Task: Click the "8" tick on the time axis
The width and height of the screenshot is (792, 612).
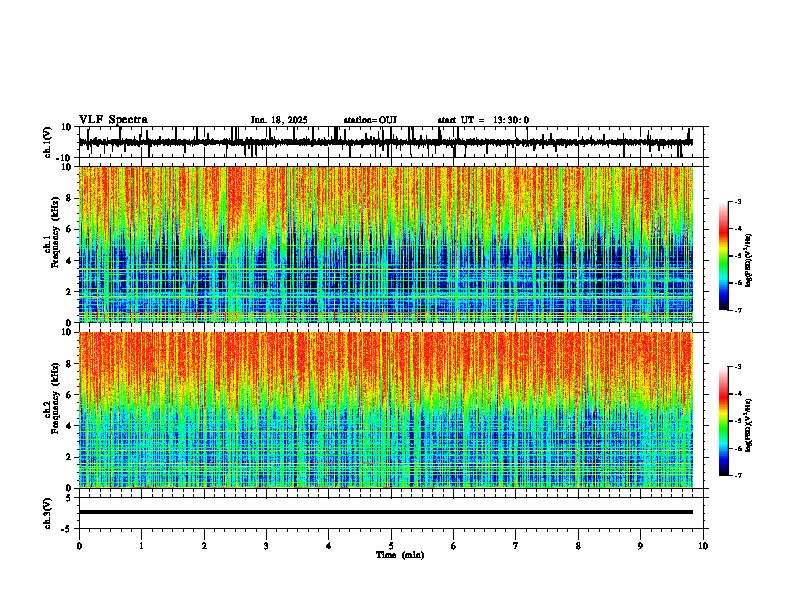Action: coord(578,546)
